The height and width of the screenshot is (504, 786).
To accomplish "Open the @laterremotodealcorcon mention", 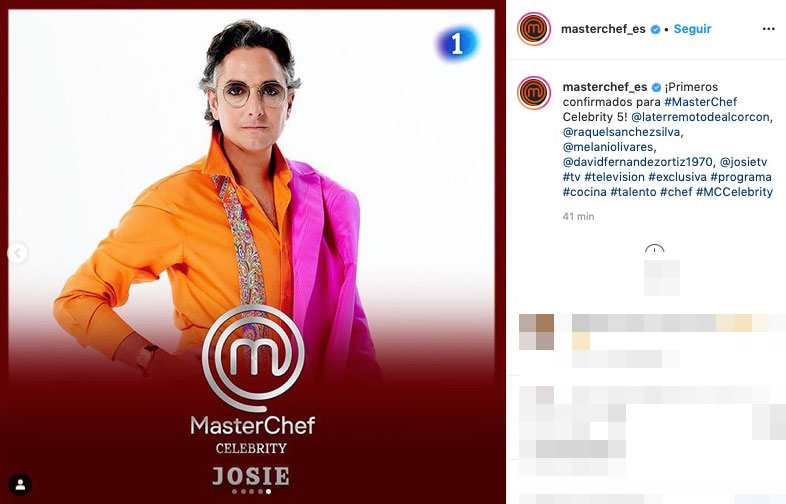I will pos(701,117).
